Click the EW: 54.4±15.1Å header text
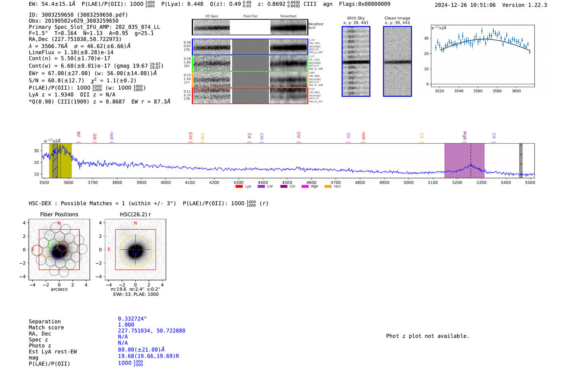The height and width of the screenshot is (392, 576). 52,4
